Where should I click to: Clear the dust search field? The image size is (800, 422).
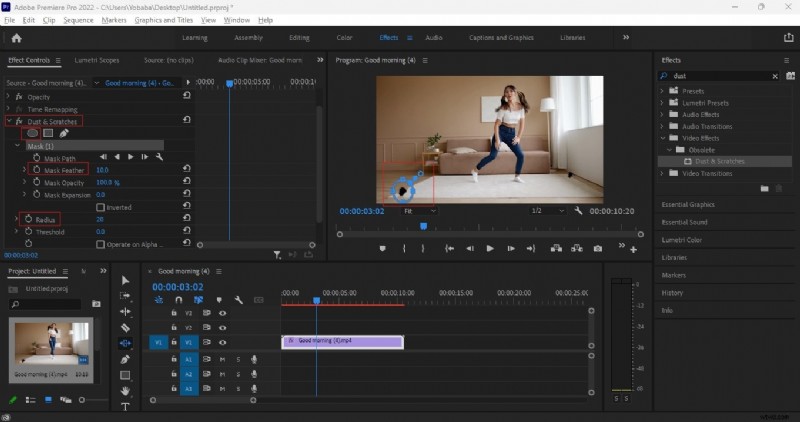click(775, 76)
